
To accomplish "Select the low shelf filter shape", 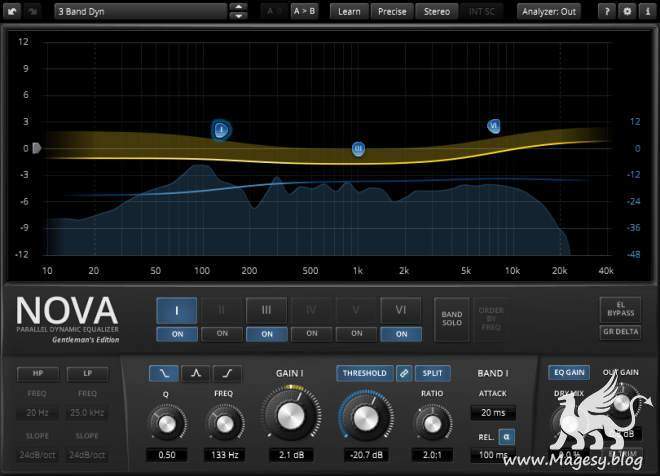I will tap(164, 373).
